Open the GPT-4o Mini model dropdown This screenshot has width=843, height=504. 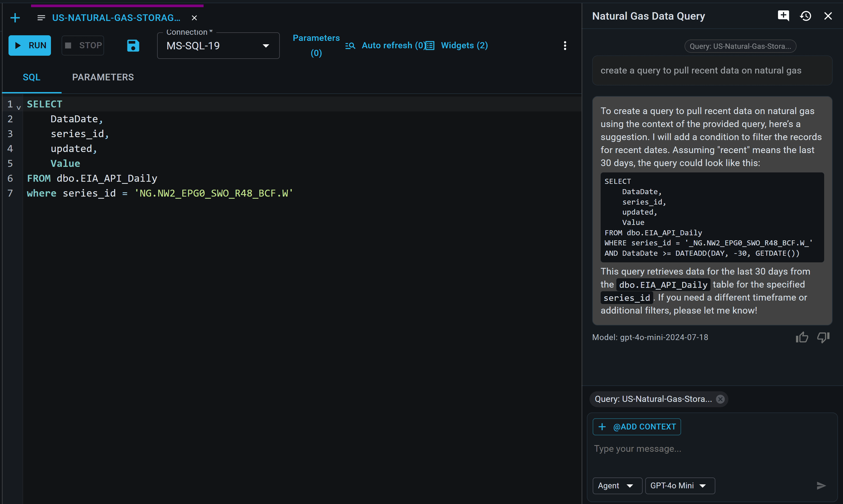tap(679, 485)
